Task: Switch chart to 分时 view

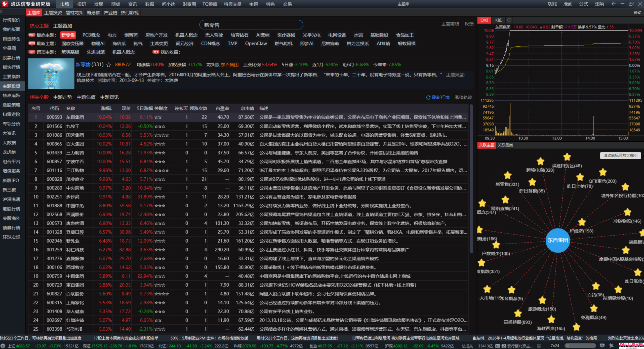Action: [x=484, y=20]
